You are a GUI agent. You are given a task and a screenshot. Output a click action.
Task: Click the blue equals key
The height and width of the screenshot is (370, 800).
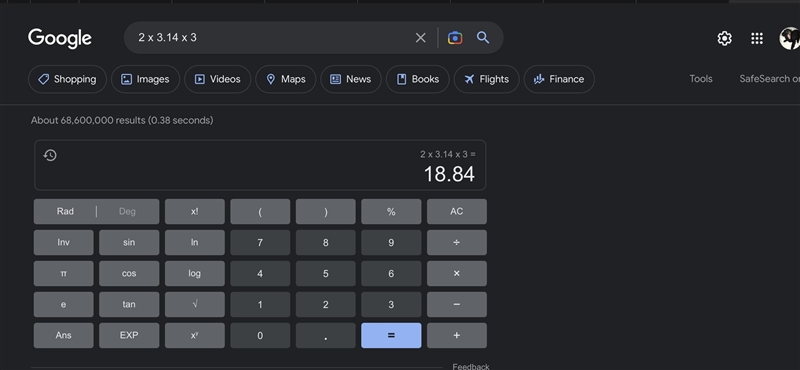[391, 335]
